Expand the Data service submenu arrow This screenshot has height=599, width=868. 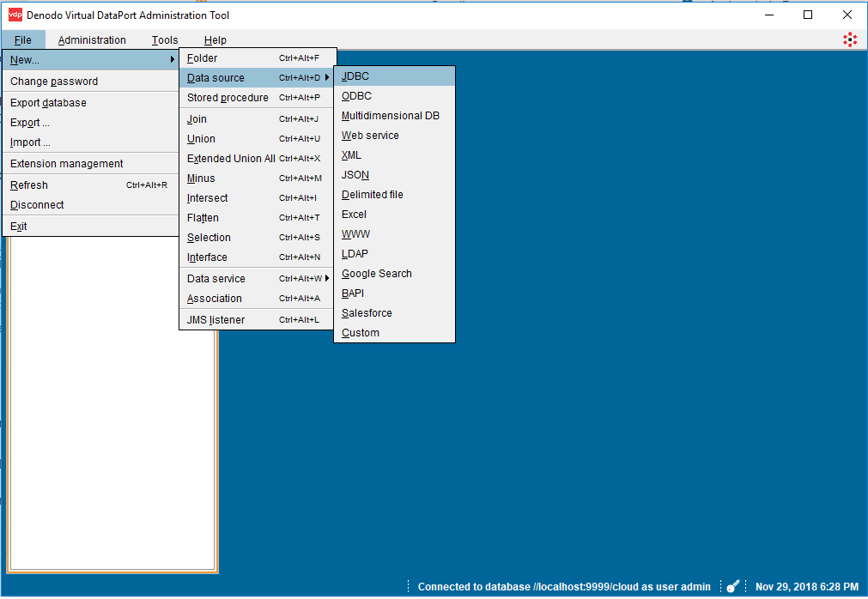tap(327, 278)
